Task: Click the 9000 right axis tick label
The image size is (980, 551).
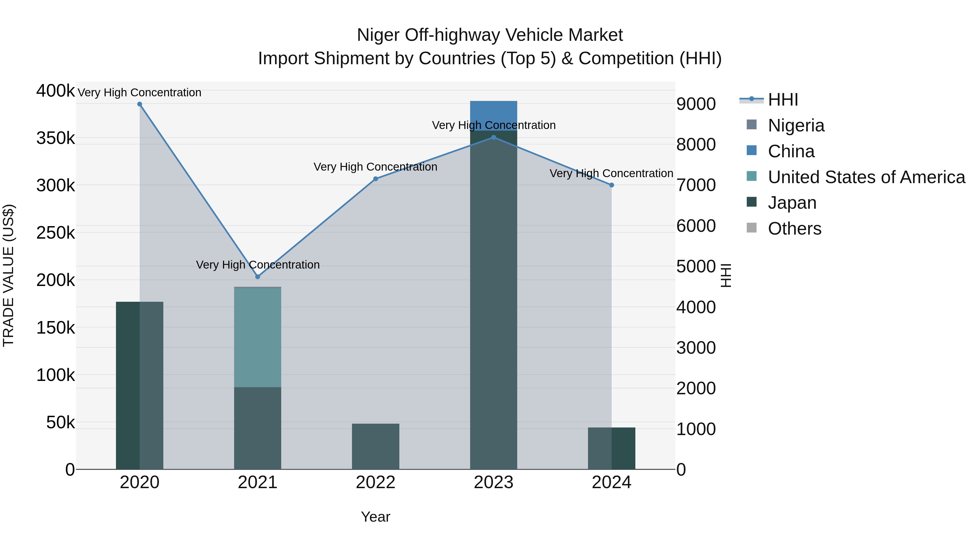Action: click(x=696, y=104)
